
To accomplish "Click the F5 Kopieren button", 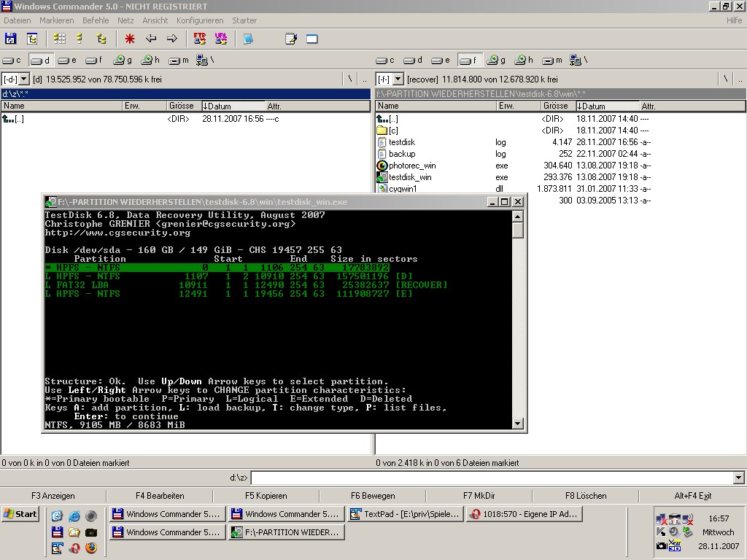I will (x=266, y=496).
